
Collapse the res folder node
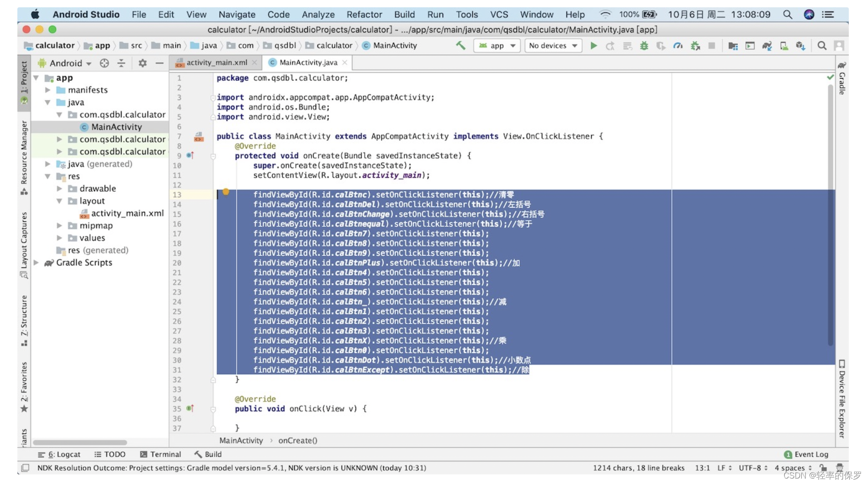[x=48, y=176]
